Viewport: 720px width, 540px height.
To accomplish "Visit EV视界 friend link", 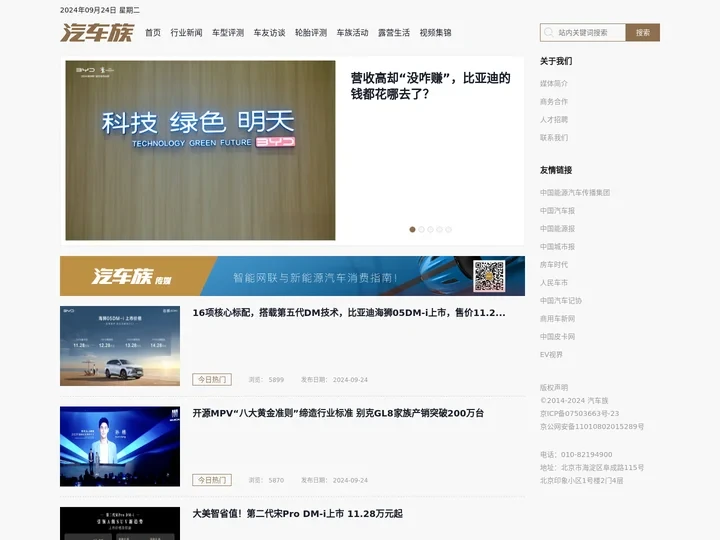I will [551, 354].
